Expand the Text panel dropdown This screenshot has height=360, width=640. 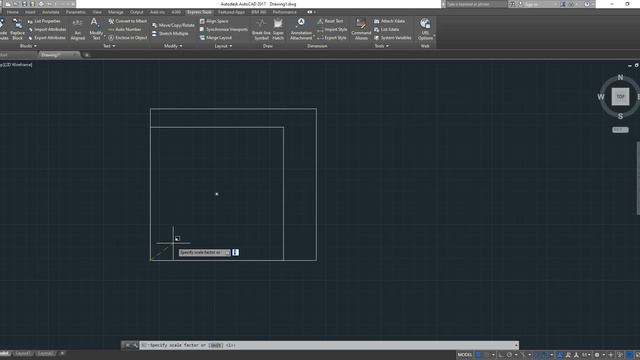109,46
